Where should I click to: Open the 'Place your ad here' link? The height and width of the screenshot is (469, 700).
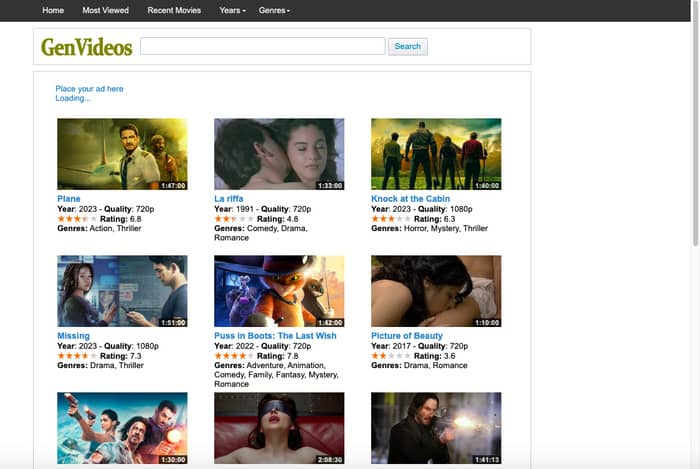(89, 89)
